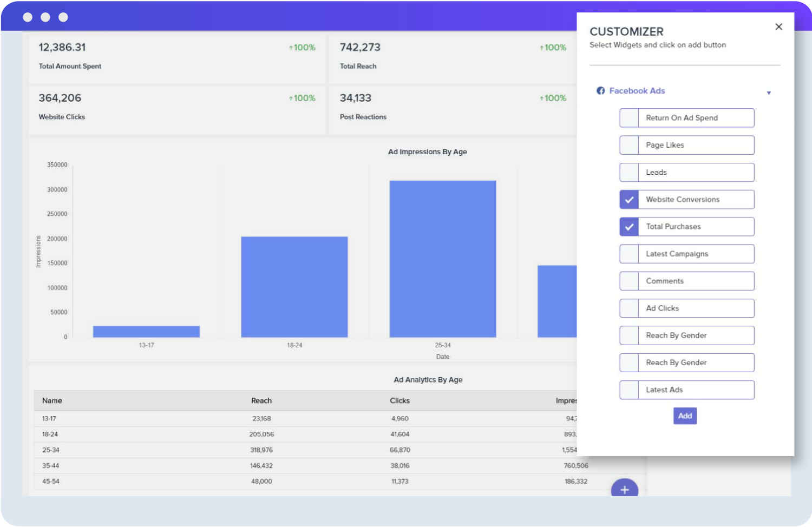Select the Ad Clicks label

click(x=662, y=308)
